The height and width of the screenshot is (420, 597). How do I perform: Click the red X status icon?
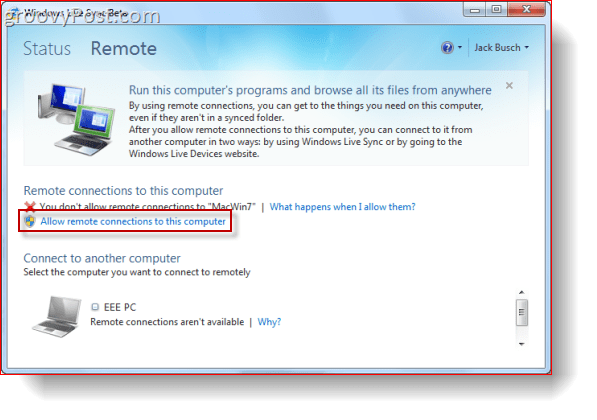30,206
